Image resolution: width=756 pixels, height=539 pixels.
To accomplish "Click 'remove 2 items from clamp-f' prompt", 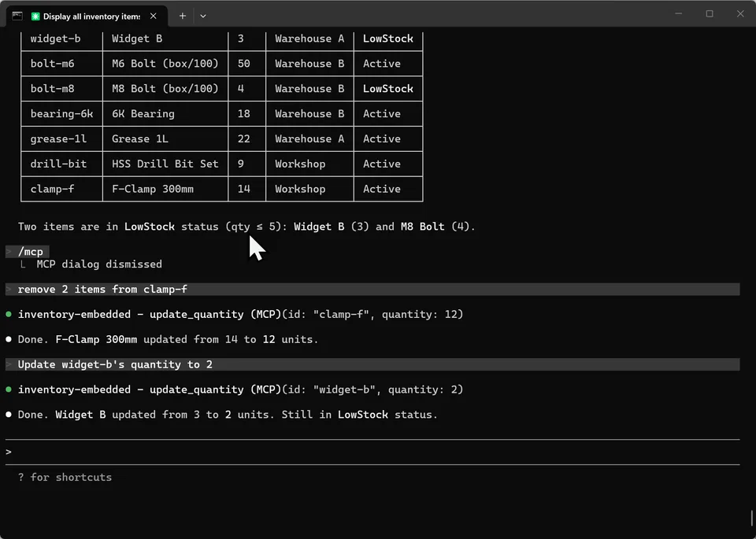I will (x=372, y=289).
